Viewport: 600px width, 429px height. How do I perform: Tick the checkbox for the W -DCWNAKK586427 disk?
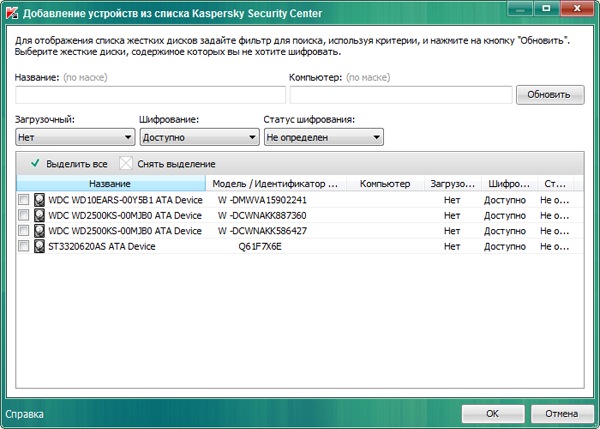point(23,230)
